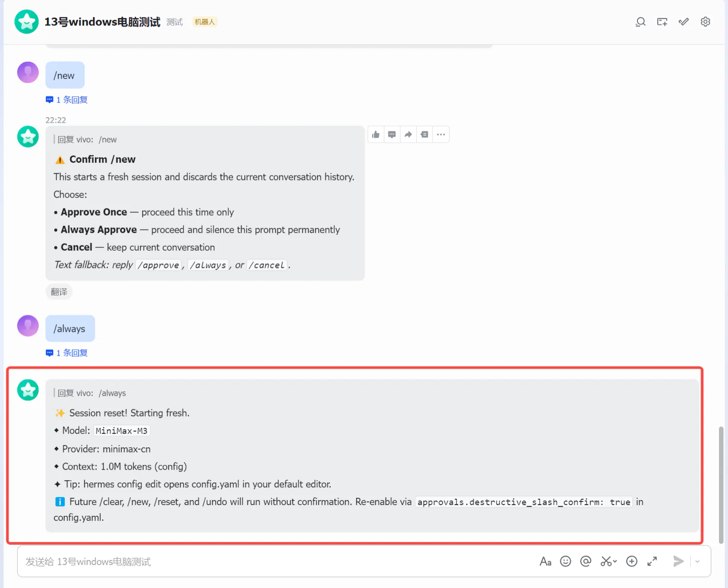Open chat settings gear icon
This screenshot has height=588, width=728.
(705, 22)
